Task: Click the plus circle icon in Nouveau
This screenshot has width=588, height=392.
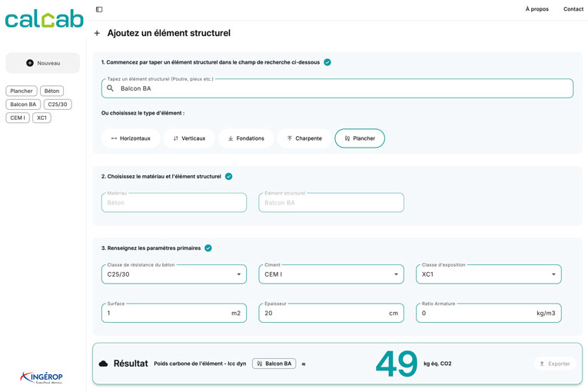Action: coord(30,63)
